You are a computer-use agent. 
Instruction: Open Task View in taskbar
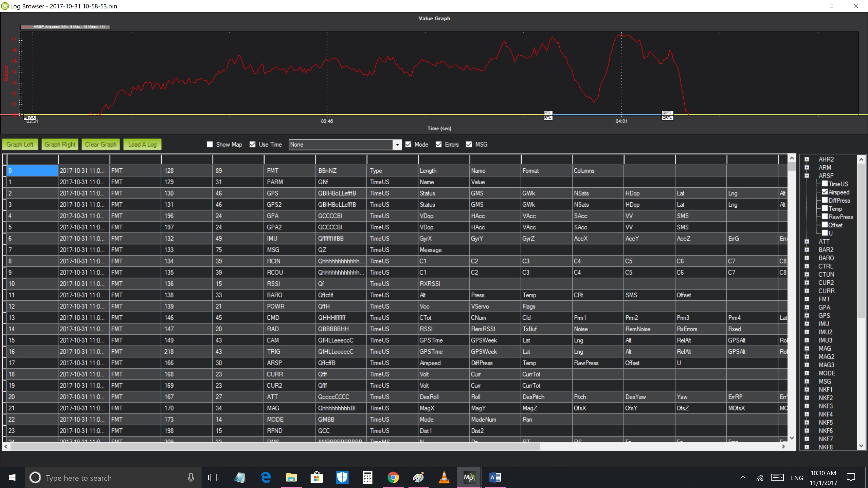214,477
